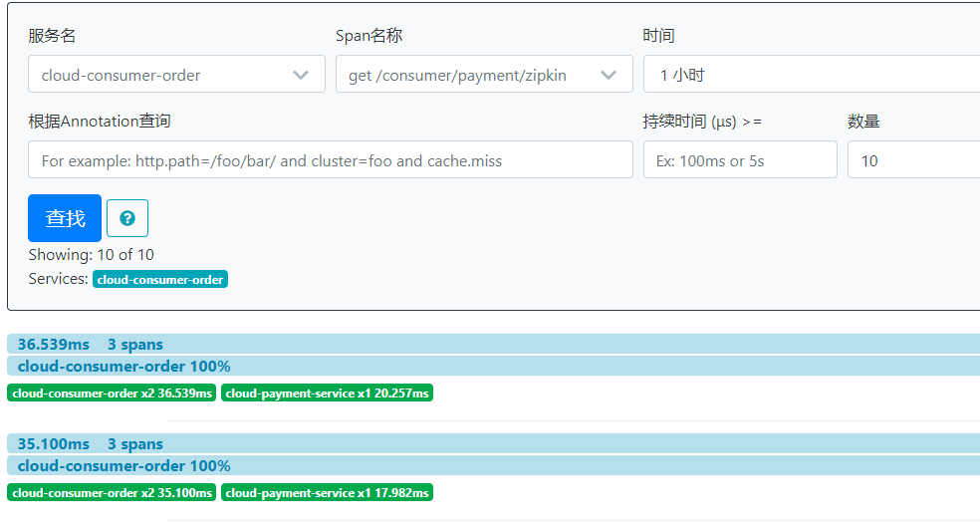This screenshot has width=980, height=522.
Task: Click the chevron next to get /consumer/payment/zipkin
Action: pos(609,75)
